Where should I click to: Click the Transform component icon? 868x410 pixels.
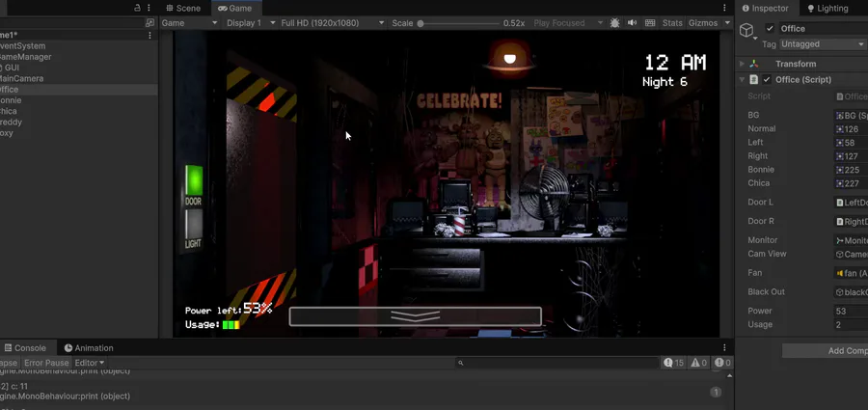pyautogui.click(x=754, y=64)
